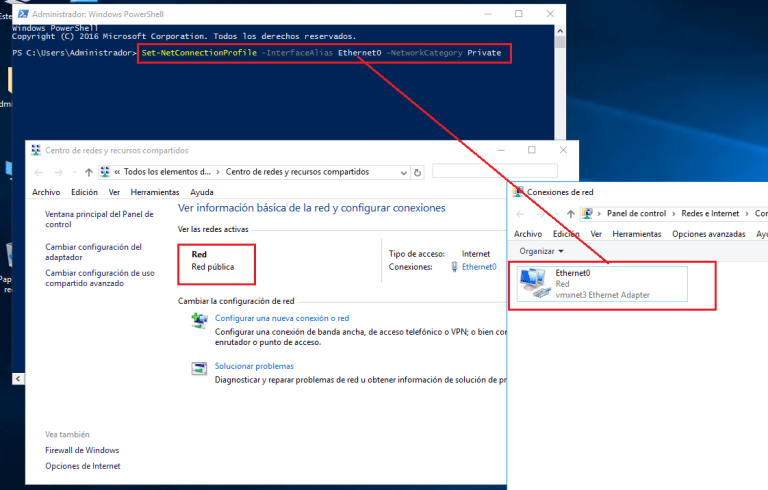This screenshot has width=768, height=490.
Task: Click Redes e Internet breadcrumb
Action: point(710,213)
